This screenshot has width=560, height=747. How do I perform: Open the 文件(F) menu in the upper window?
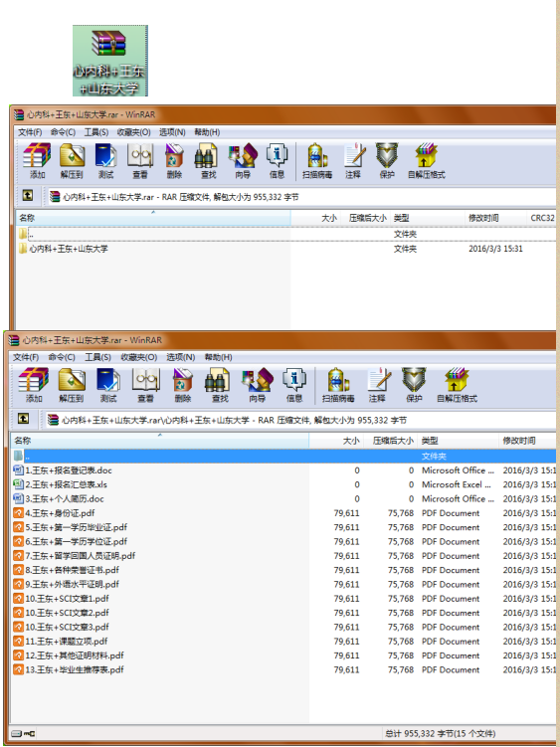pos(30,132)
